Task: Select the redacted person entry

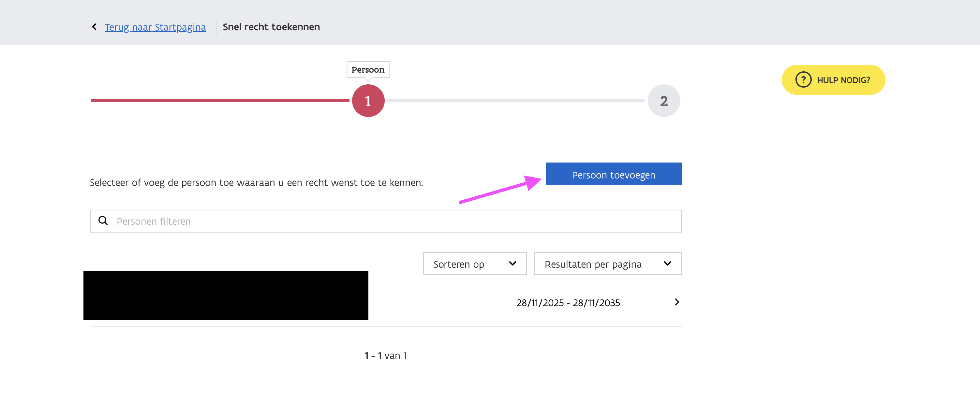Action: [x=226, y=295]
